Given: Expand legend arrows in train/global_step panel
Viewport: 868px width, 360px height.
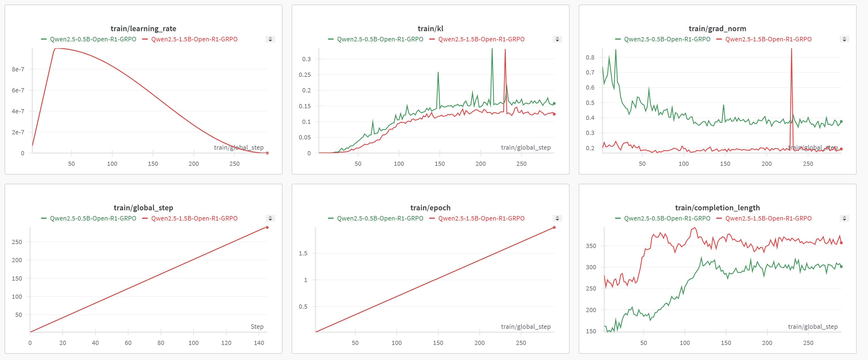Looking at the screenshot, I should (x=270, y=219).
